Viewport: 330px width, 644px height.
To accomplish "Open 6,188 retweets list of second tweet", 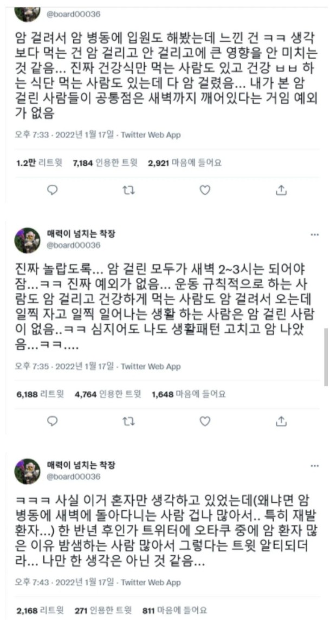I will point(41,395).
